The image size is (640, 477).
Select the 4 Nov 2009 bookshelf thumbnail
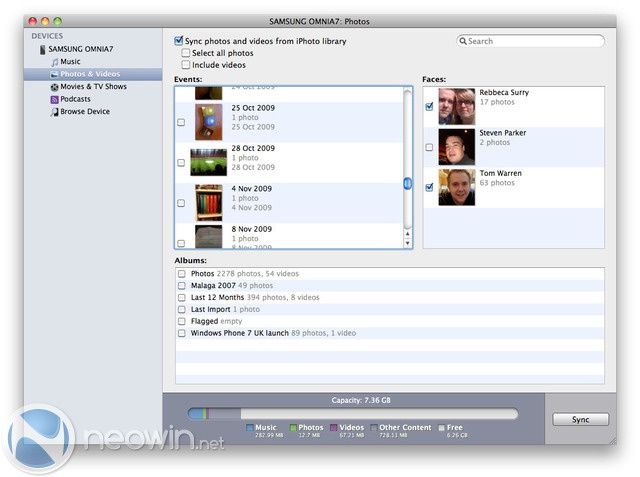coord(209,203)
